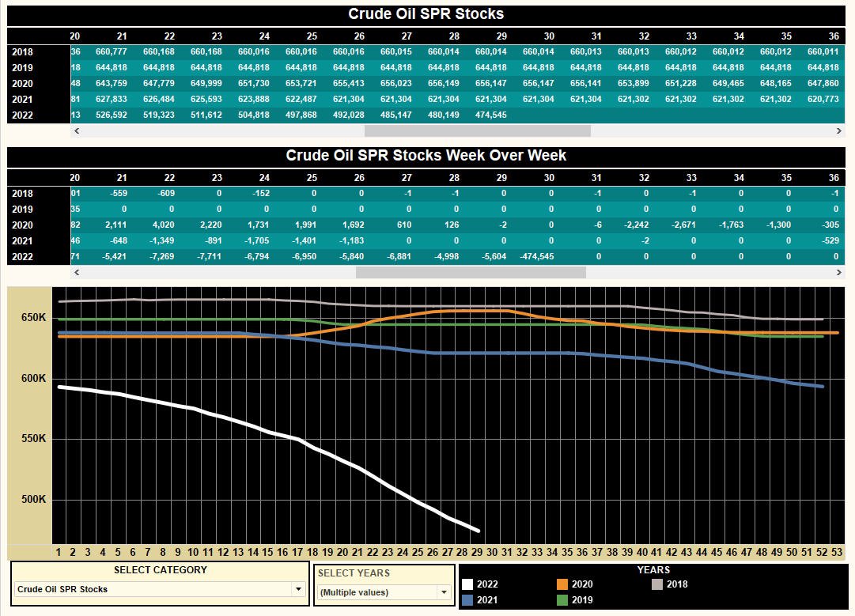Open the Select Category dropdown arrow
The image size is (855, 616).
point(298,589)
